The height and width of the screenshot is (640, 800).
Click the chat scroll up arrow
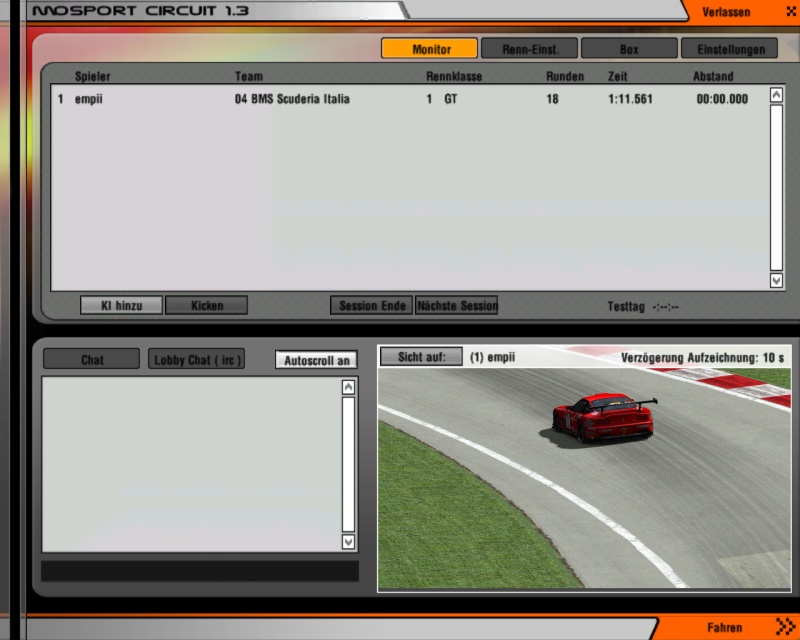pyautogui.click(x=348, y=388)
